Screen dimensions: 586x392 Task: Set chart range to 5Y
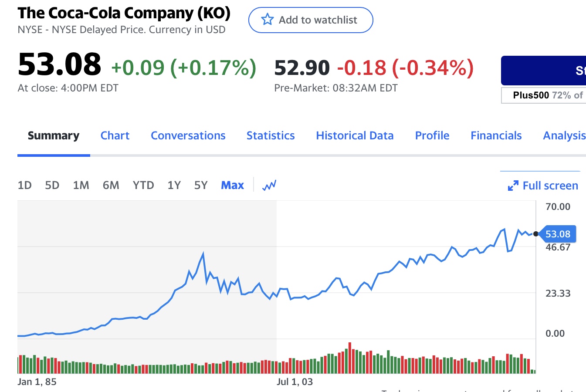click(201, 186)
